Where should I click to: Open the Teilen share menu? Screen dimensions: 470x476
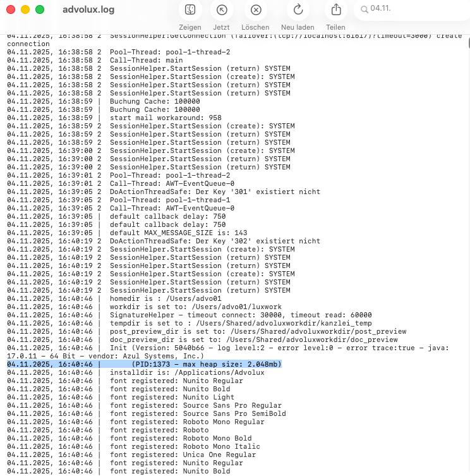click(335, 10)
